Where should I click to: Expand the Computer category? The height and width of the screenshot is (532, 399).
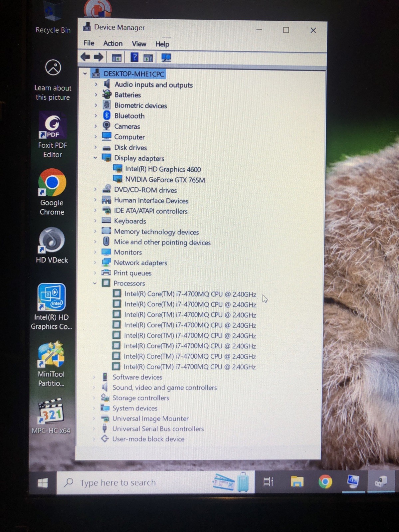[x=96, y=136]
